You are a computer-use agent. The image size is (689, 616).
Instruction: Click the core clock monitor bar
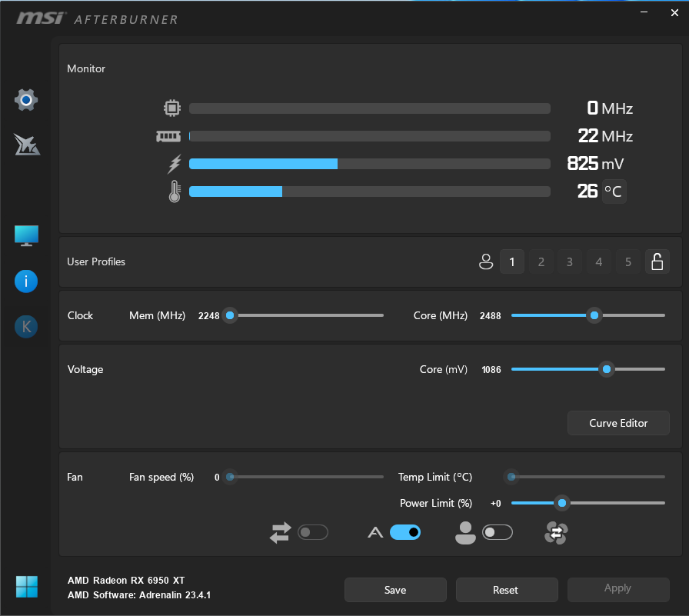point(370,108)
